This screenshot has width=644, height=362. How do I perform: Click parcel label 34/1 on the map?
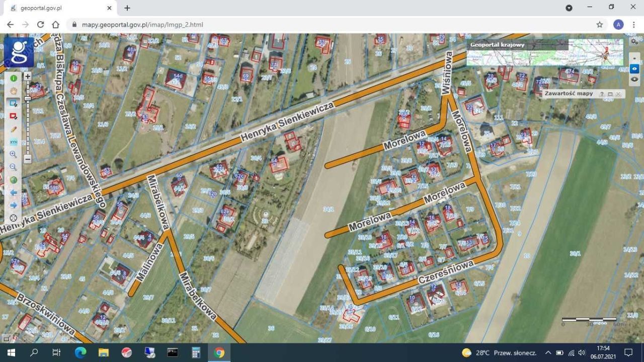click(329, 208)
